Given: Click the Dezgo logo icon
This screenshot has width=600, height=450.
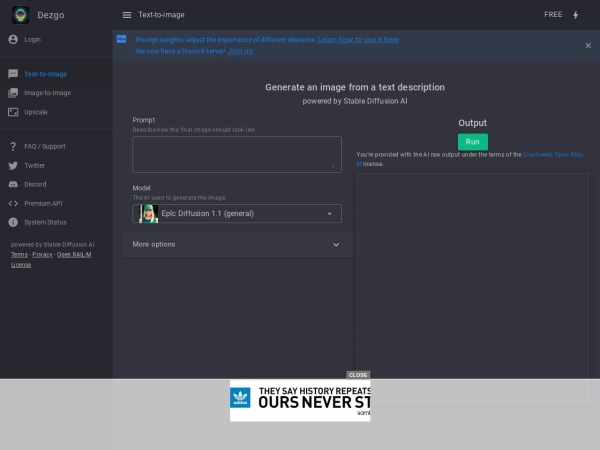Looking at the screenshot, I should (20, 15).
